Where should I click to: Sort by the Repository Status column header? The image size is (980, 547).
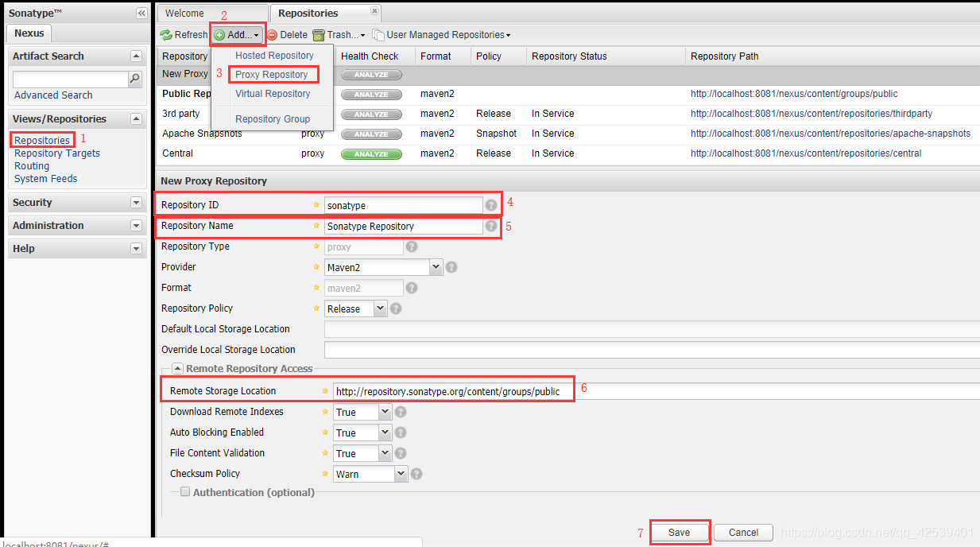(x=606, y=56)
